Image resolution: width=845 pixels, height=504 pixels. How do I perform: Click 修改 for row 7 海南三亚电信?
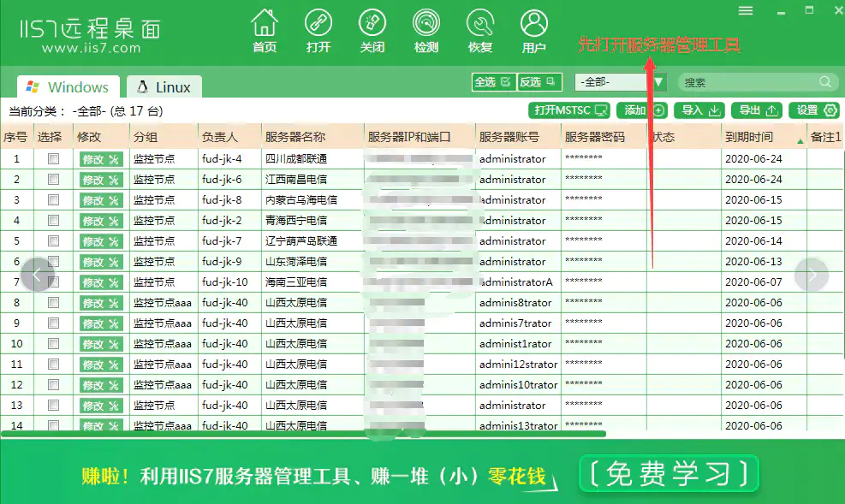tap(101, 282)
